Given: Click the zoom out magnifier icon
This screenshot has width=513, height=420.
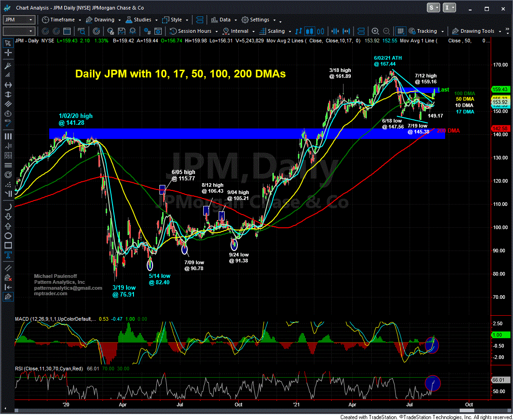Looking at the screenshot, I should pyautogui.click(x=385, y=31).
